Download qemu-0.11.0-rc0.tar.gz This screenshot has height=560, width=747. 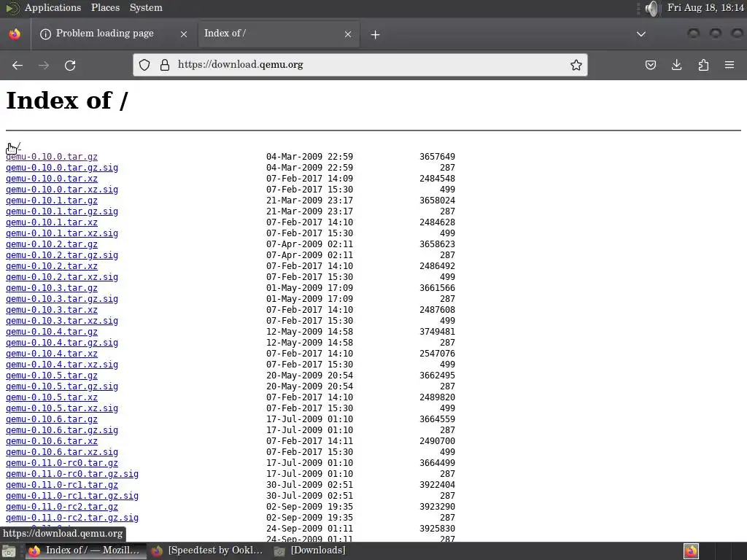click(x=62, y=463)
